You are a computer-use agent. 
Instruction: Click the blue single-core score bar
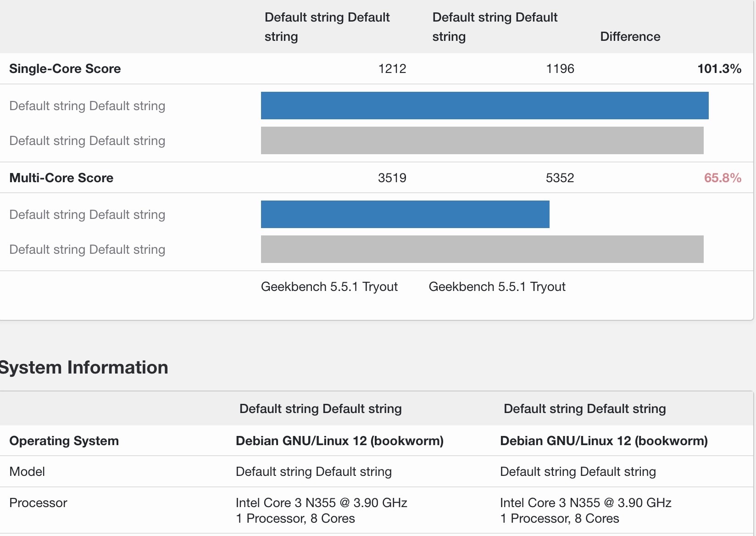pos(484,106)
